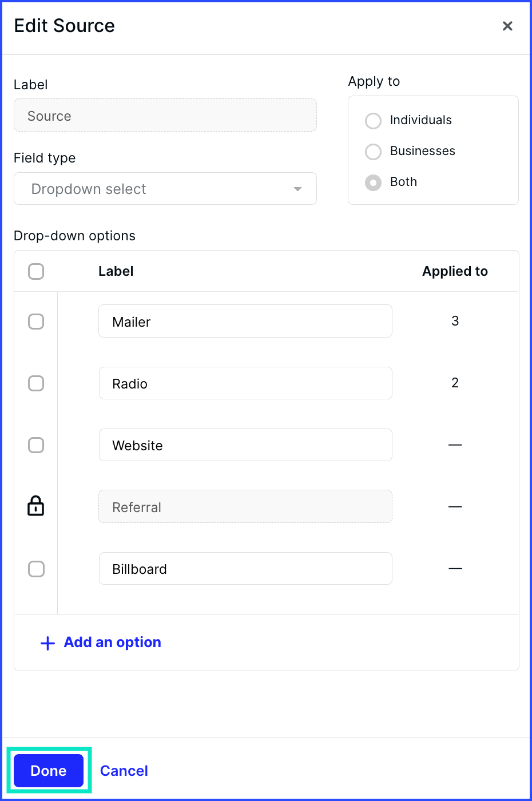Check the Mailer option checkbox
The height and width of the screenshot is (801, 532).
[x=36, y=322]
